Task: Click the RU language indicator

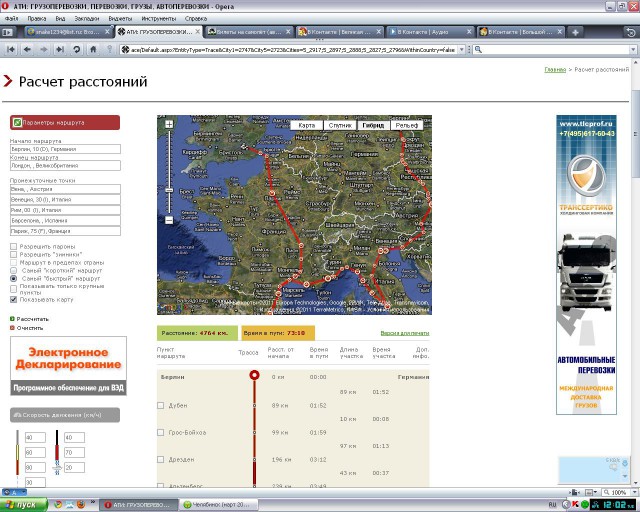Action: coord(553,505)
